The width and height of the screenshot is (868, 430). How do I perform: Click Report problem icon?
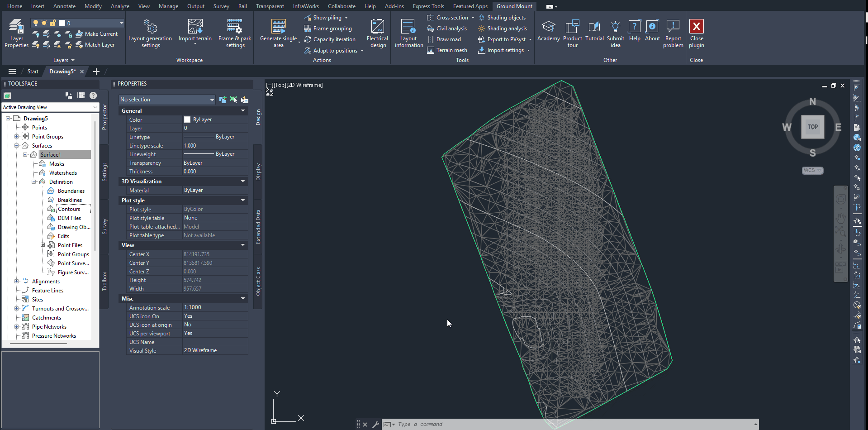click(673, 26)
